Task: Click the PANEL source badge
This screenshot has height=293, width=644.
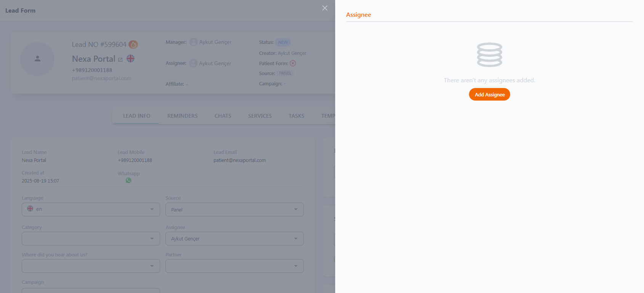Action: pyautogui.click(x=285, y=73)
